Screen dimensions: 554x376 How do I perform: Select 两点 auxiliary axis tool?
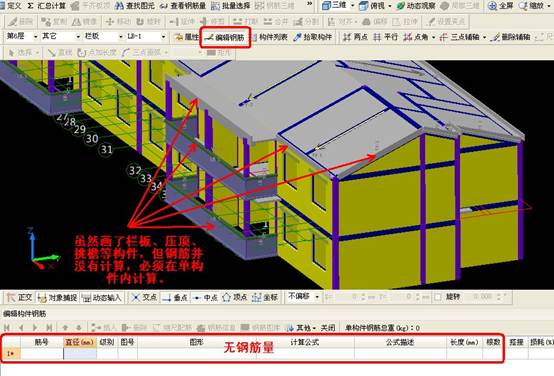[x=355, y=37]
